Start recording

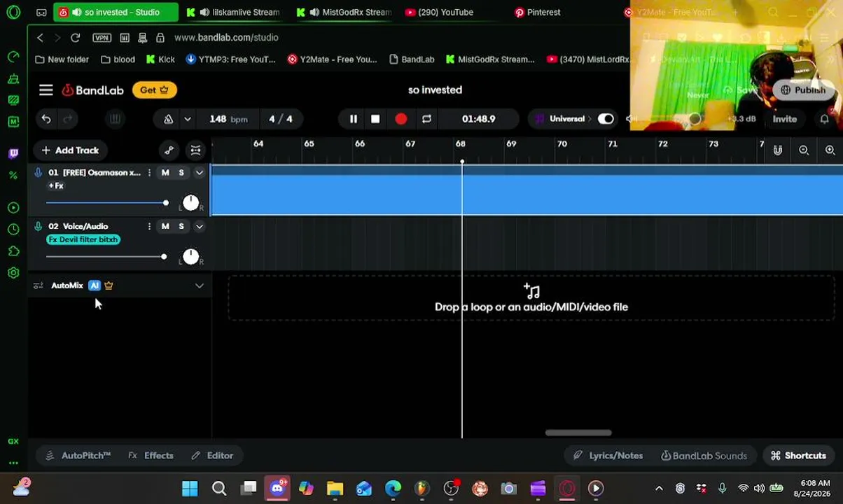point(400,119)
